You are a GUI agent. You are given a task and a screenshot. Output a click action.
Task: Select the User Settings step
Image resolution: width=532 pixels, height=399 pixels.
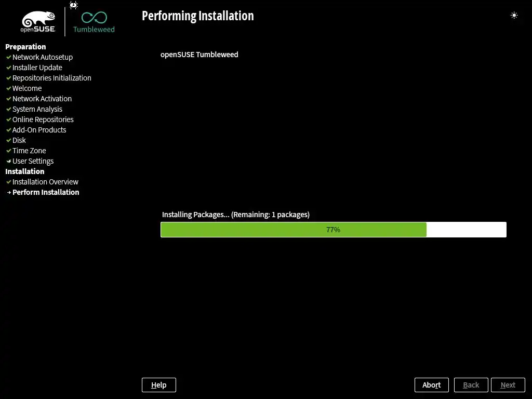pos(33,161)
